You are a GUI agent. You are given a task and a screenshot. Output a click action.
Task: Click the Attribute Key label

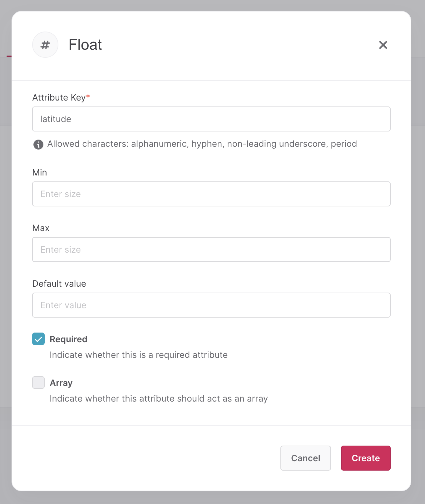[59, 98]
